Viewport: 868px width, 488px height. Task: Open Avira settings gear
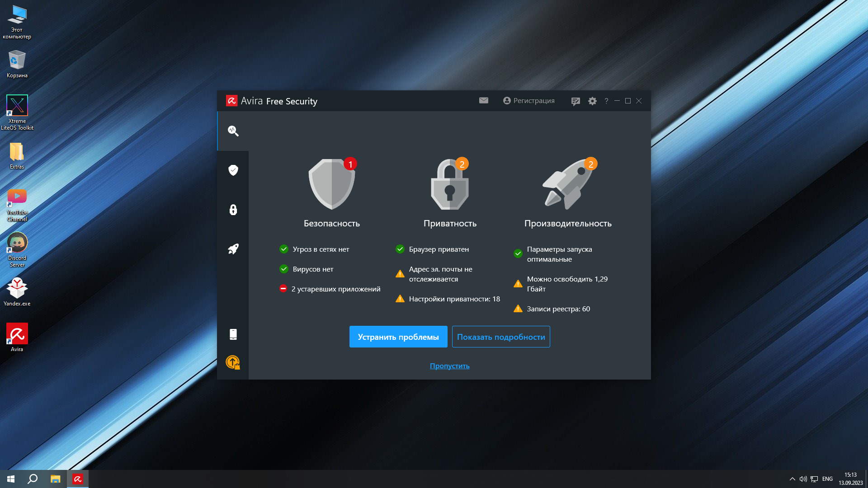point(592,101)
